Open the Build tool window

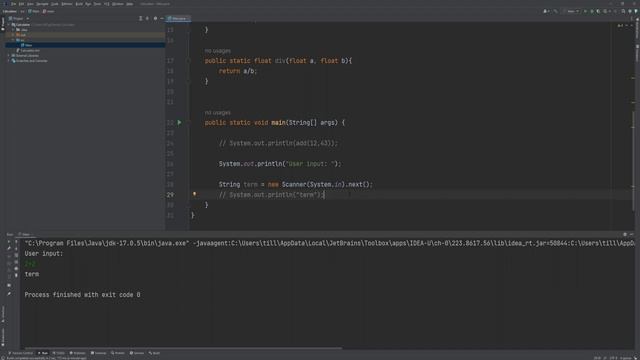154,353
